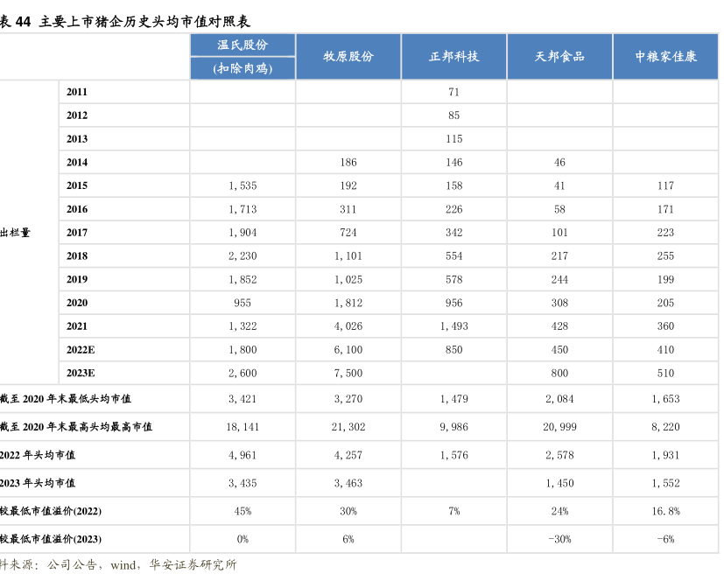The width and height of the screenshot is (724, 588).
Task: Click the 天邦食品 column header
Action: click(559, 56)
